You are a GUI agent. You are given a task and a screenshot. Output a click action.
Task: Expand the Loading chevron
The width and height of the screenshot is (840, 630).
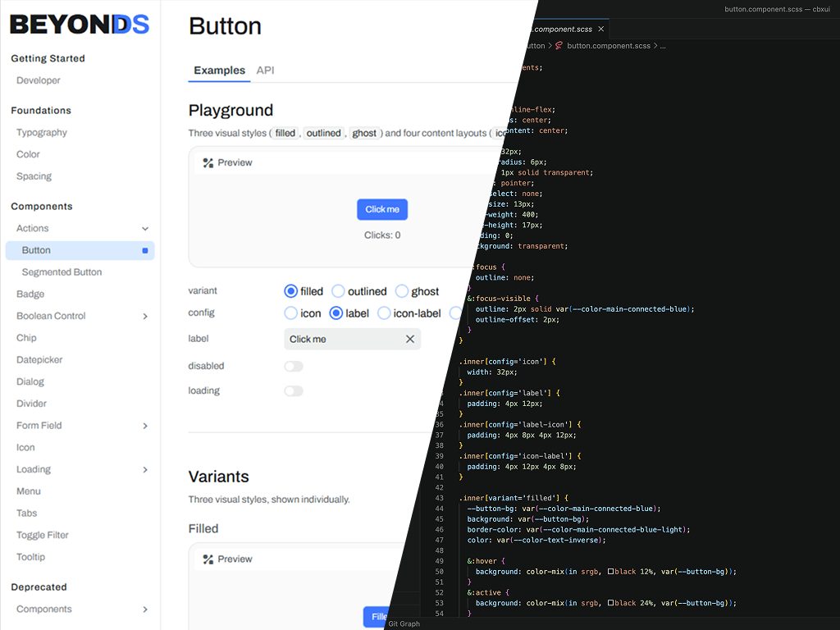[x=145, y=470]
